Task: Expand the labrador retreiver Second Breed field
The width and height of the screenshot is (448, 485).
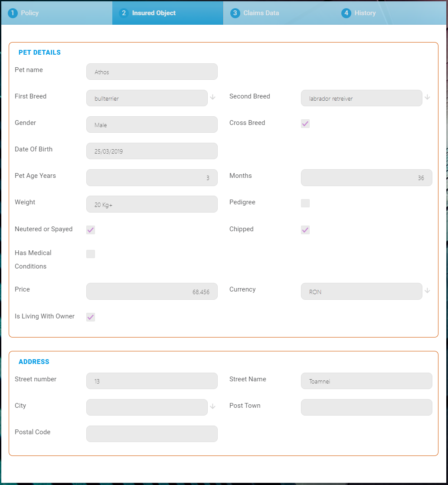Action: tap(361, 98)
